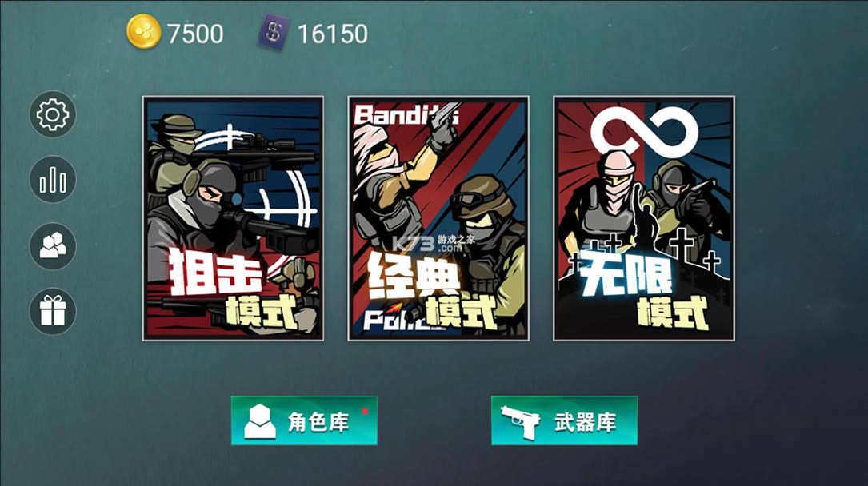Select the 狙击模式 sniper mode card
Screen dimensions: 868x486
tap(233, 218)
